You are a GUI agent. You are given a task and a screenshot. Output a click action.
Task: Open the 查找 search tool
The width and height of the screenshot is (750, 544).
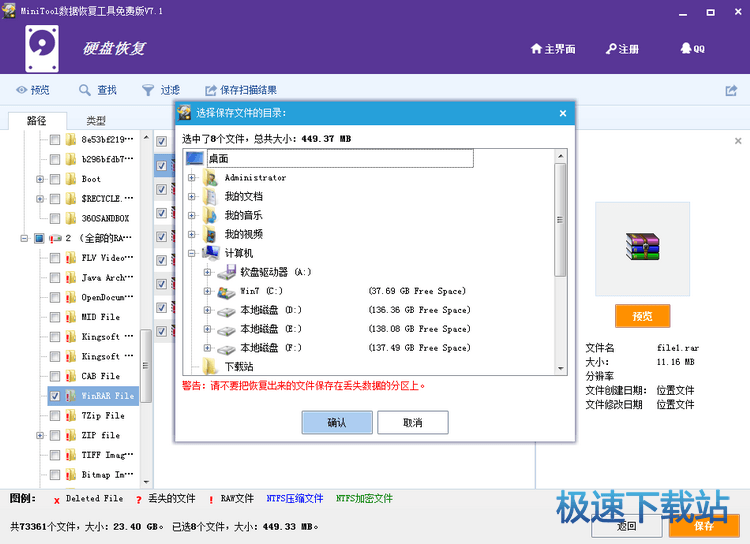98,90
